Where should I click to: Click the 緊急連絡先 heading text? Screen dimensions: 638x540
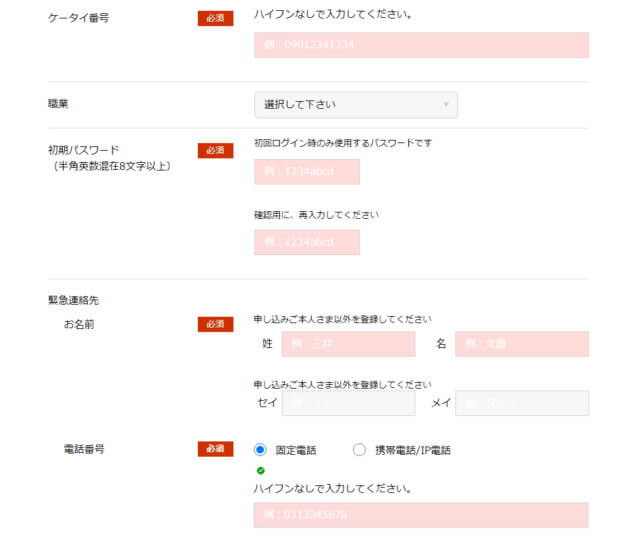73,300
